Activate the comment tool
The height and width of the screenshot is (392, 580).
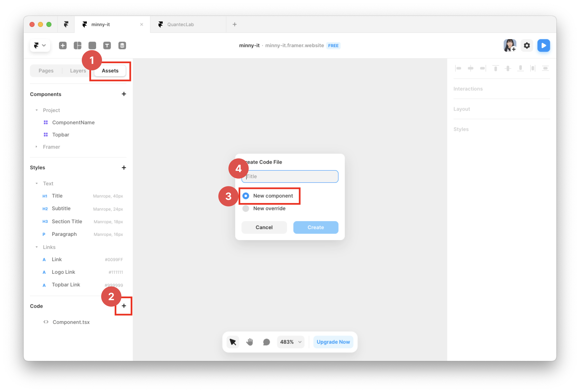tap(266, 342)
